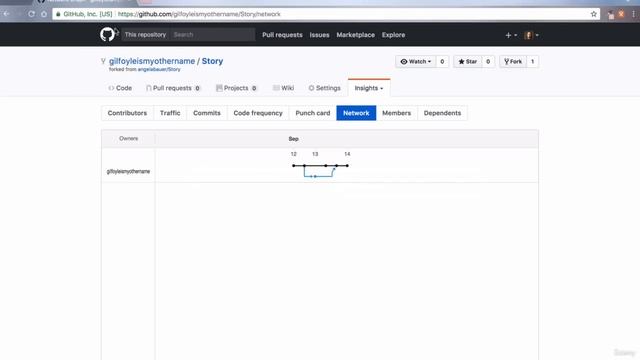Expand the Insights tab dropdown
This screenshot has width=640, height=360.
pyautogui.click(x=369, y=88)
